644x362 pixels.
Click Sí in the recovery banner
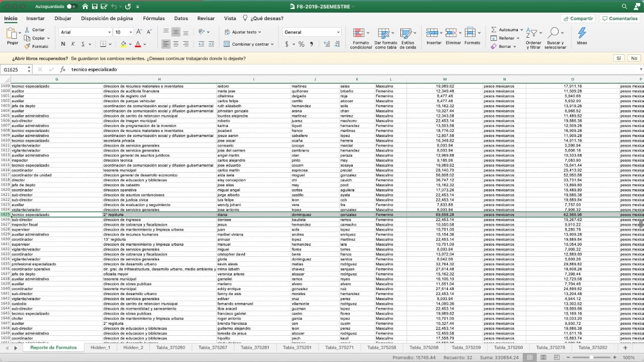pos(618,58)
